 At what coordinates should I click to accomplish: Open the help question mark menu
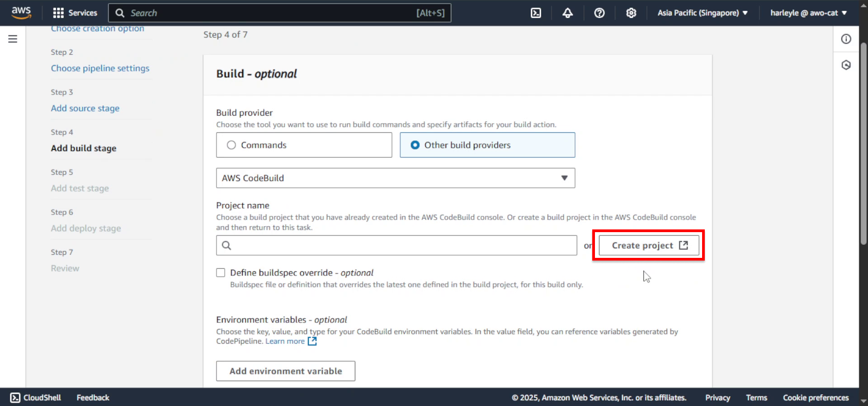pyautogui.click(x=599, y=13)
